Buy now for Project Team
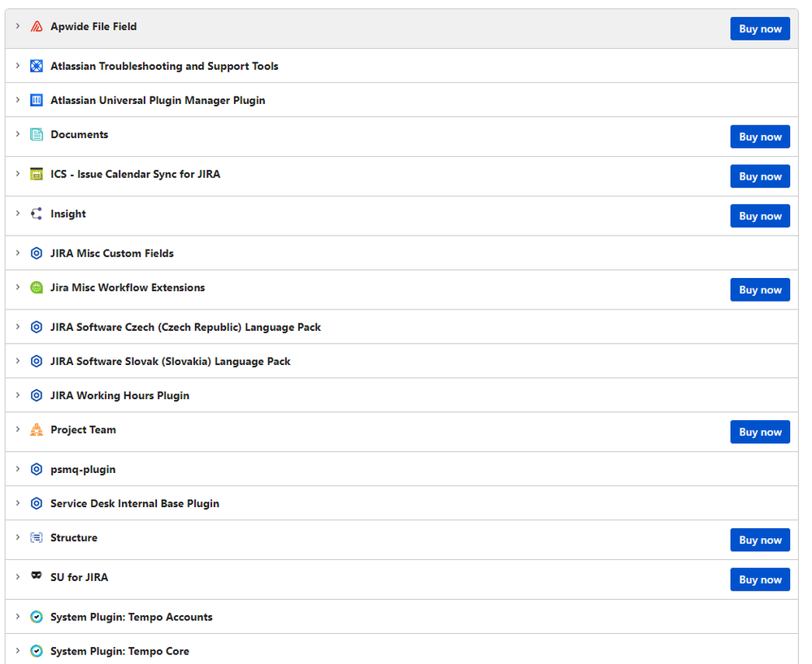 760,432
